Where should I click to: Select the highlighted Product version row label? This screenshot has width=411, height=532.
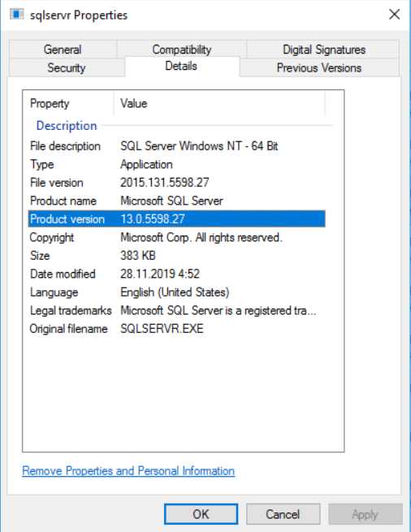coord(67,219)
